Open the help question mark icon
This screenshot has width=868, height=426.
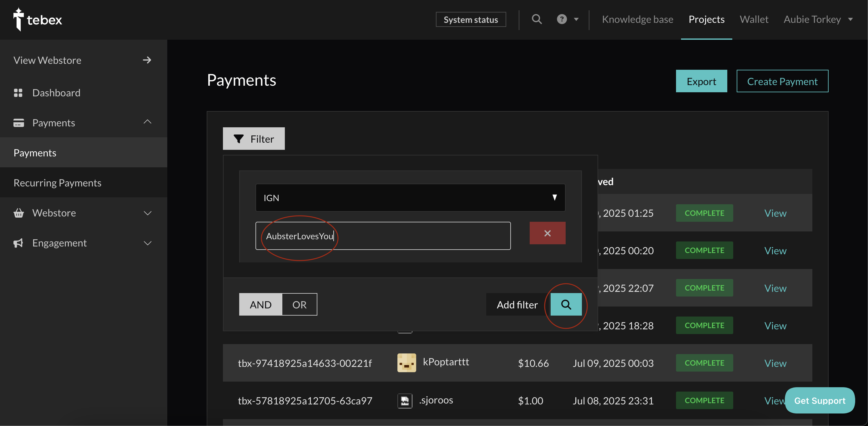click(562, 19)
